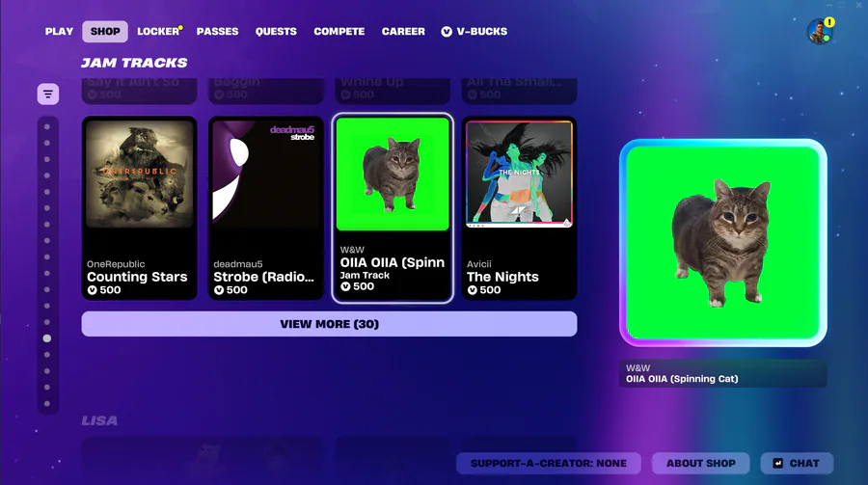Open the shop filter icon
This screenshot has height=485, width=868.
point(48,94)
